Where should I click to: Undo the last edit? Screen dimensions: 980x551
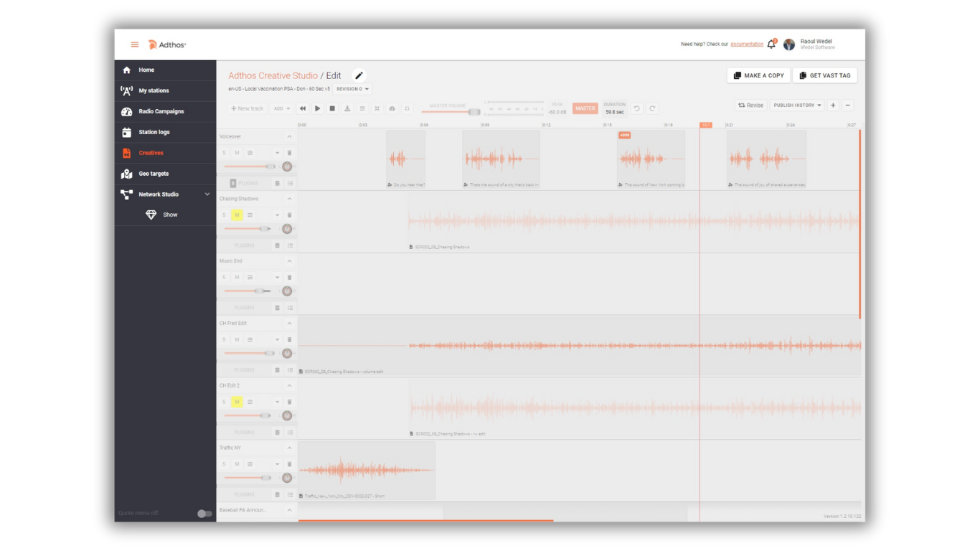[636, 108]
